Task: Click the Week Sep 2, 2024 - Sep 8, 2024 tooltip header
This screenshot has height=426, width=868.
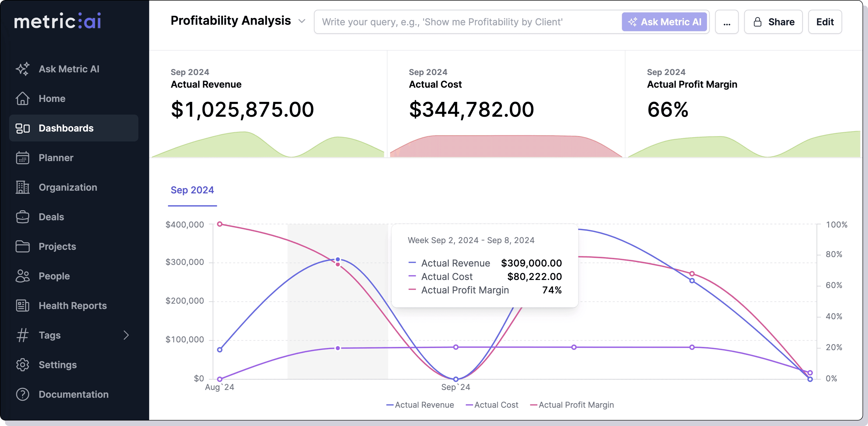Action: pyautogui.click(x=471, y=240)
